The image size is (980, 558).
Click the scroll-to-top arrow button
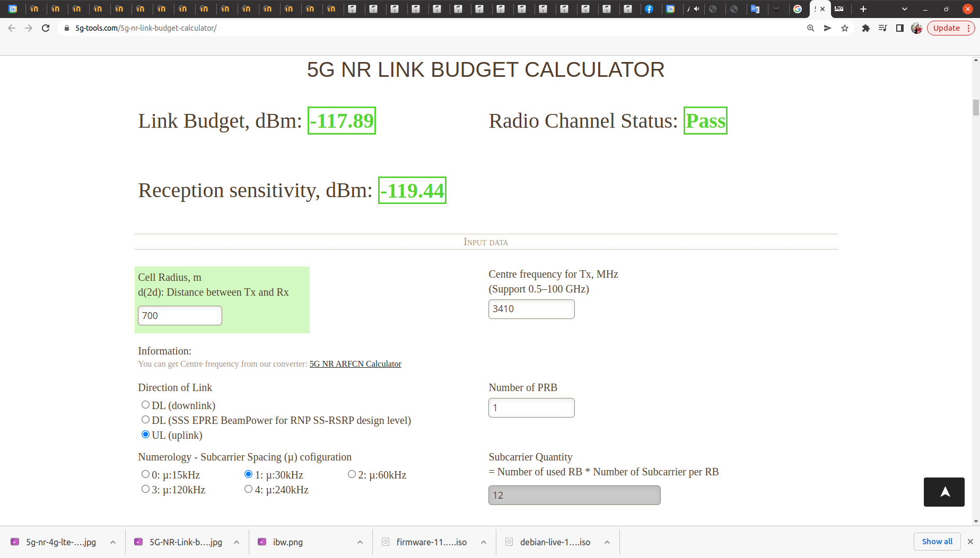[943, 492]
